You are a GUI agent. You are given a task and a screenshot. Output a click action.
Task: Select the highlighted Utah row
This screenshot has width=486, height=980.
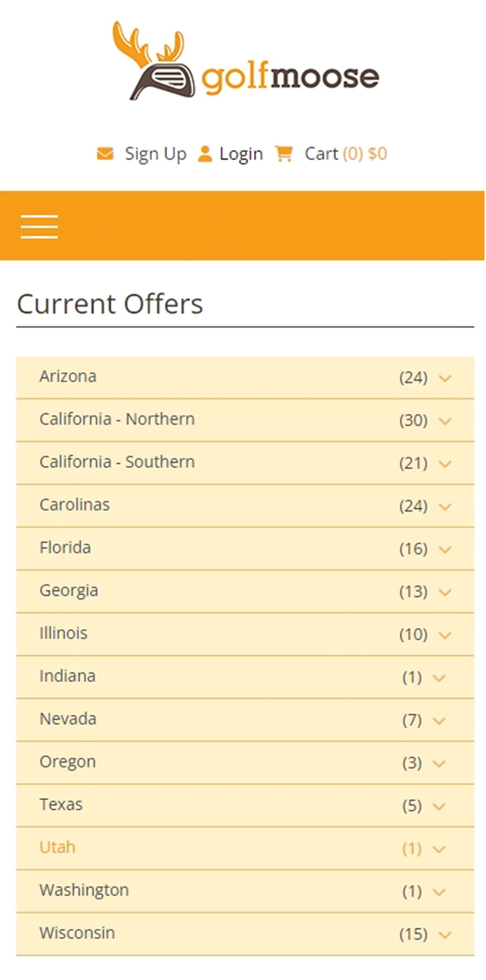(57, 847)
